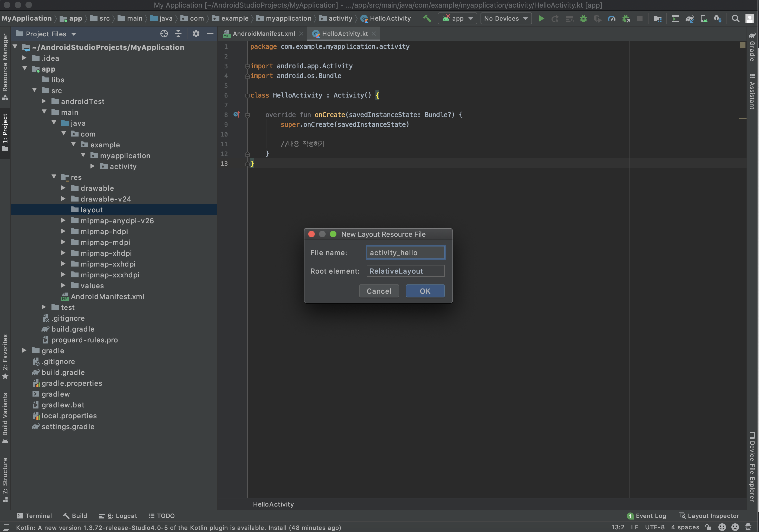Screen dimensions: 759x532
Task: Sync project with Gradle files icon
Action: pyautogui.click(x=689, y=18)
